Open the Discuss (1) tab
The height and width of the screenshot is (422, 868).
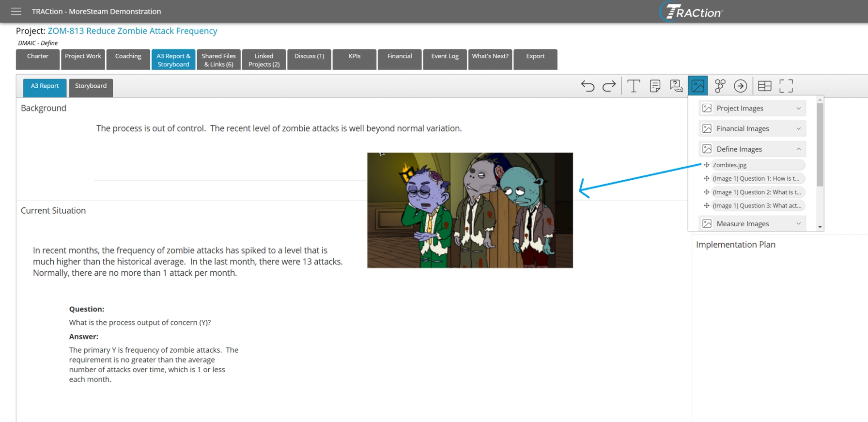click(x=309, y=60)
